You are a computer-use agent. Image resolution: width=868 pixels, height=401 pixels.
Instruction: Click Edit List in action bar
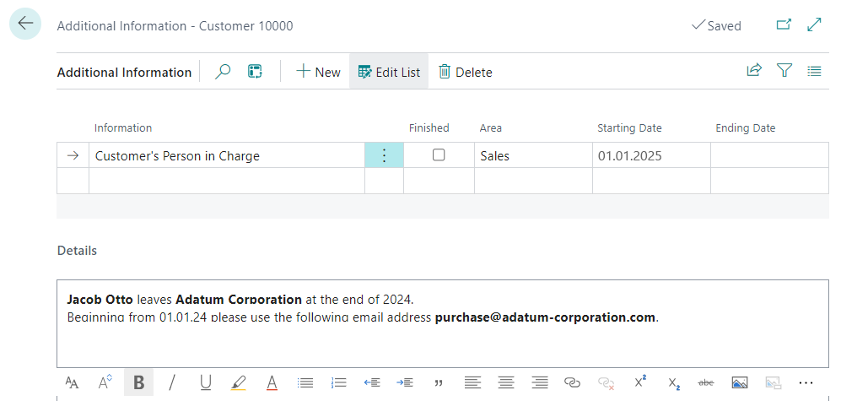coord(389,72)
